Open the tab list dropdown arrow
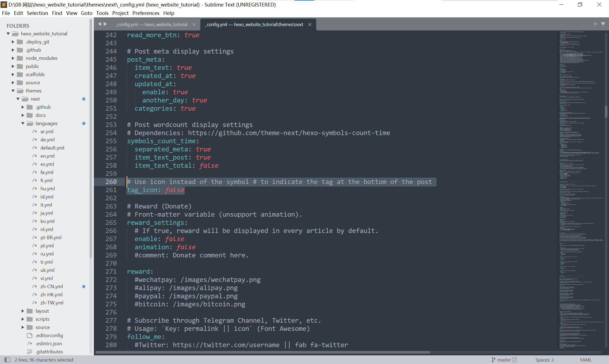The width and height of the screenshot is (609, 364). (603, 24)
